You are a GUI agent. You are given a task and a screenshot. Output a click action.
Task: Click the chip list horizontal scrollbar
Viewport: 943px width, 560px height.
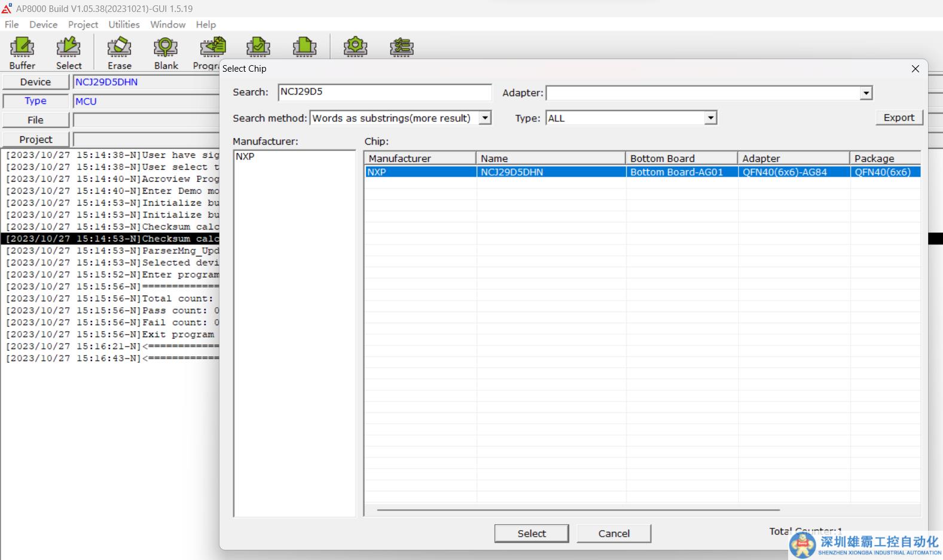coord(578,510)
